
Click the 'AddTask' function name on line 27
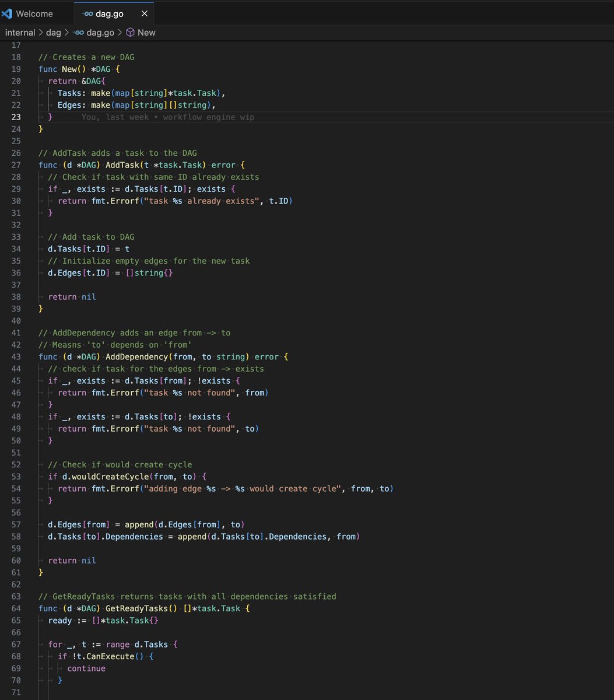[122, 165]
